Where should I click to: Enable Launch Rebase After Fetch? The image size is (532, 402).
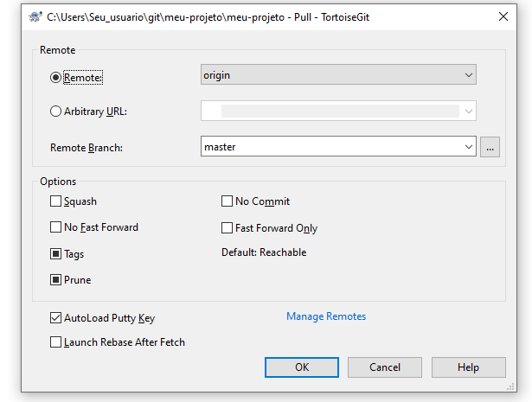coord(55,342)
